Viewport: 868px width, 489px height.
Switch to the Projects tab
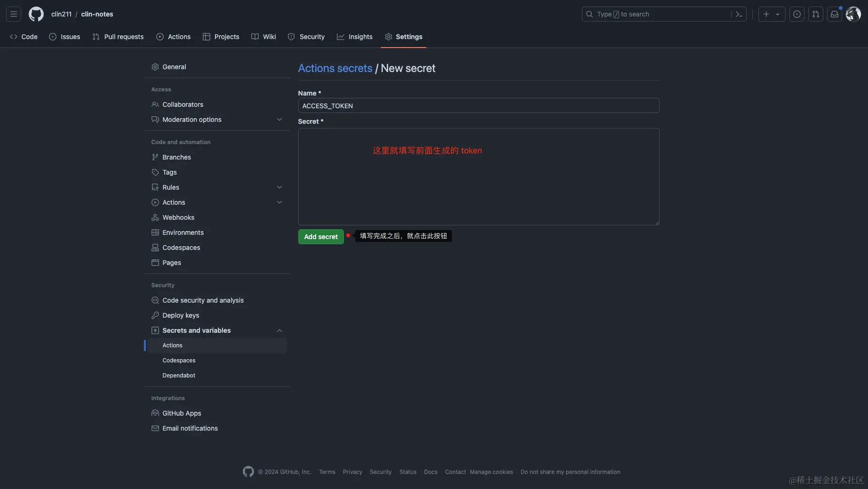[221, 37]
